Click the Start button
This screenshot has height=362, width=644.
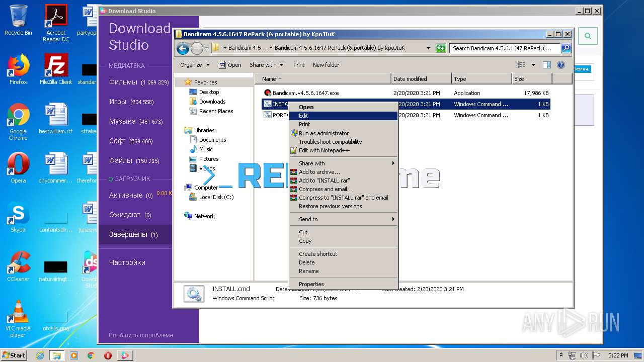coord(14,355)
